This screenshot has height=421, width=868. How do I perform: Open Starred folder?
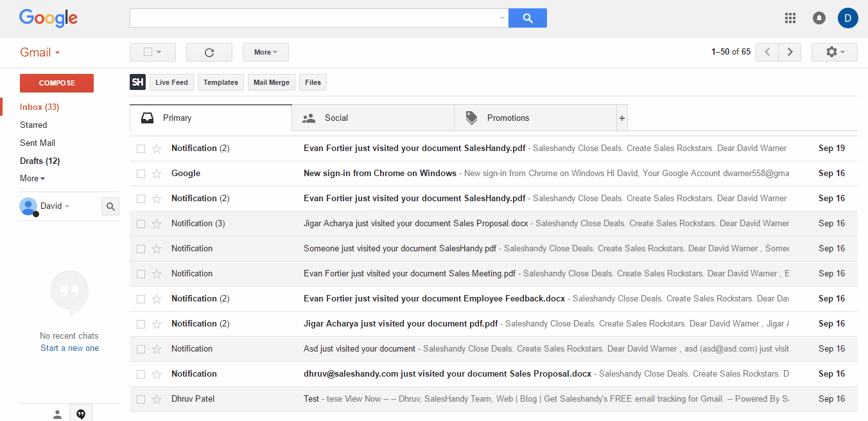pyautogui.click(x=33, y=125)
